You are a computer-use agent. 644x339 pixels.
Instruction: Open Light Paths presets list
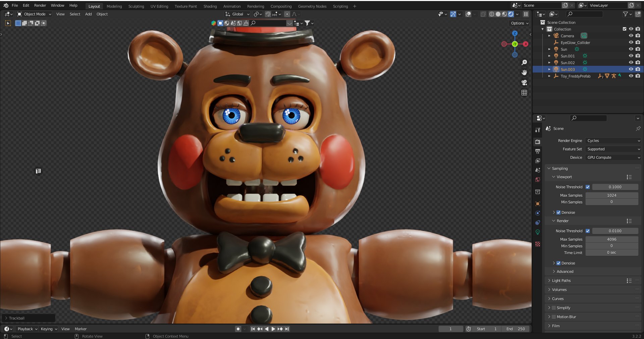point(629,281)
